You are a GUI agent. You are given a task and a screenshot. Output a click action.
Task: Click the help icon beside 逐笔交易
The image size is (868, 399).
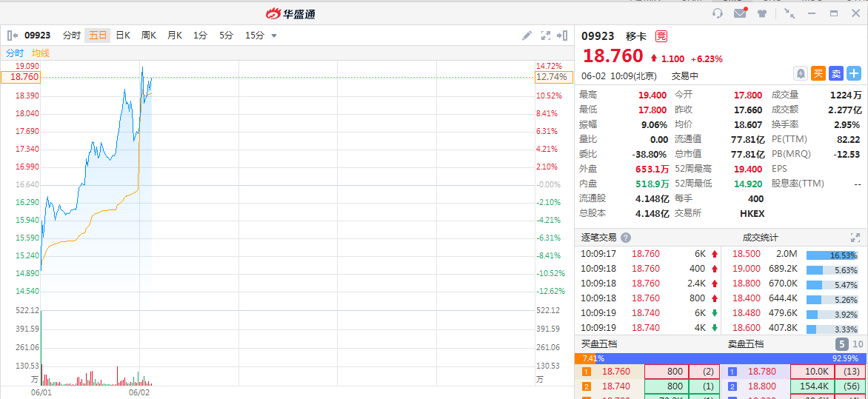click(x=626, y=238)
